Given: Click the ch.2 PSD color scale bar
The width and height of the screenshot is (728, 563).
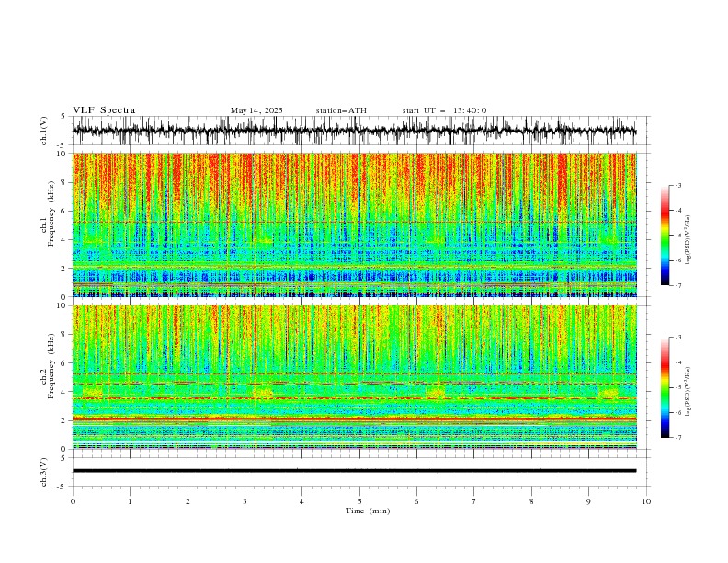Looking at the screenshot, I should (x=665, y=387).
